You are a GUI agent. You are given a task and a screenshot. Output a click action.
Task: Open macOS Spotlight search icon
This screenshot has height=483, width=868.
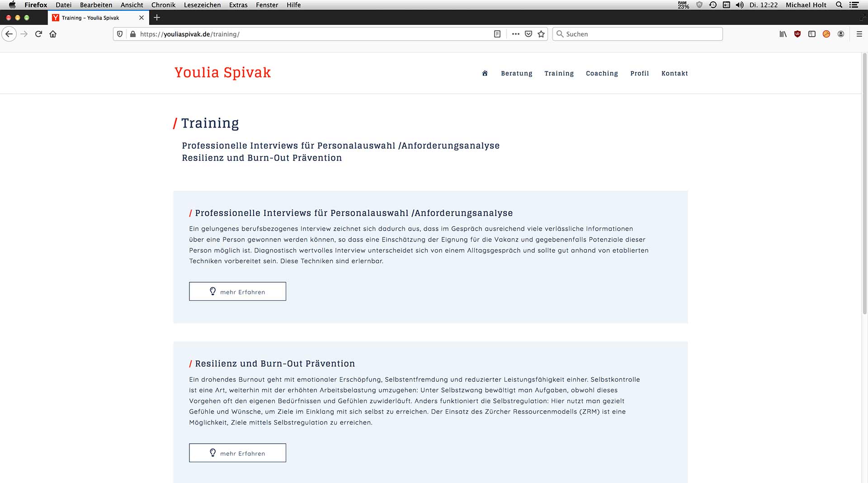click(x=839, y=5)
